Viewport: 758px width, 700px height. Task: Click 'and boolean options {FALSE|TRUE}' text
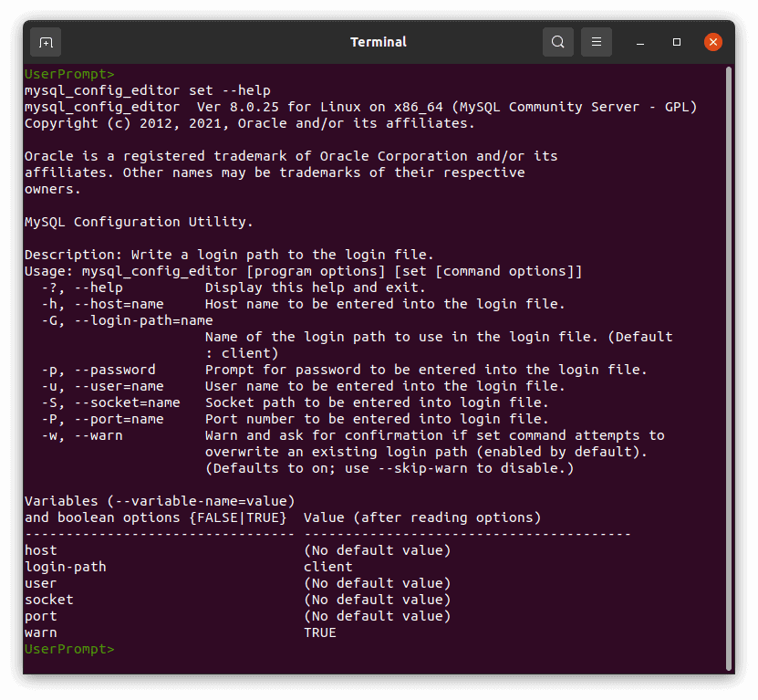[156, 517]
